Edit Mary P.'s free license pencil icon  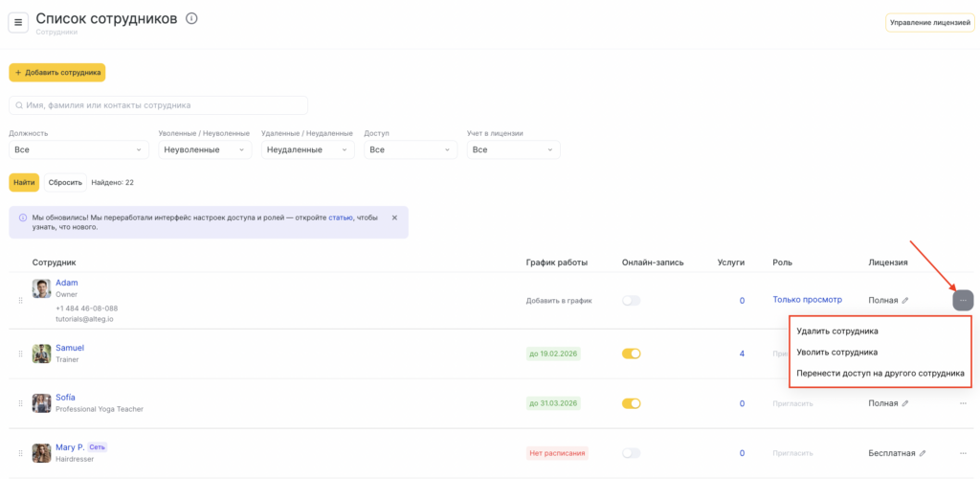tap(923, 453)
